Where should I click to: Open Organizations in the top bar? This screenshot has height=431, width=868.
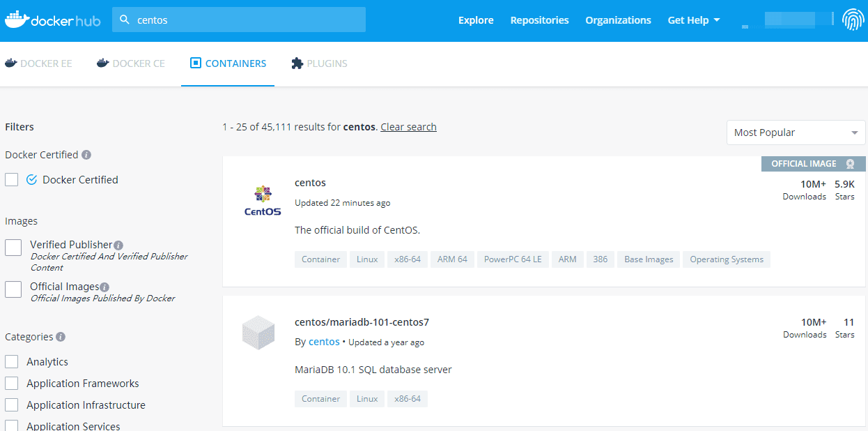(618, 20)
